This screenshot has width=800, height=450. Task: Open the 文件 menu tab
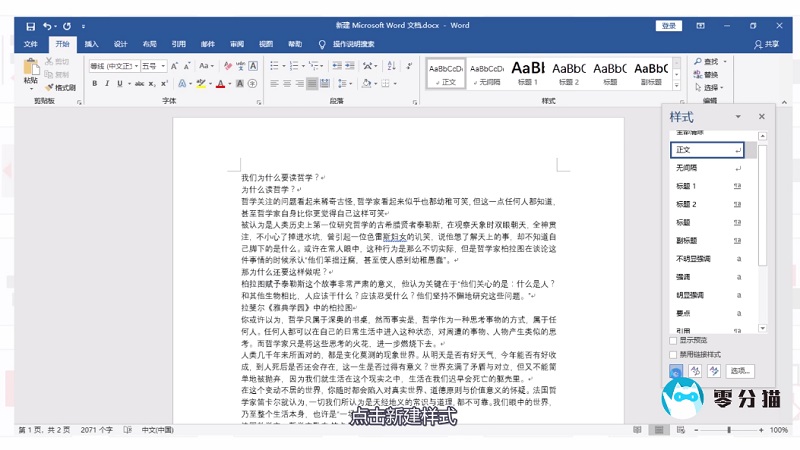[30, 44]
